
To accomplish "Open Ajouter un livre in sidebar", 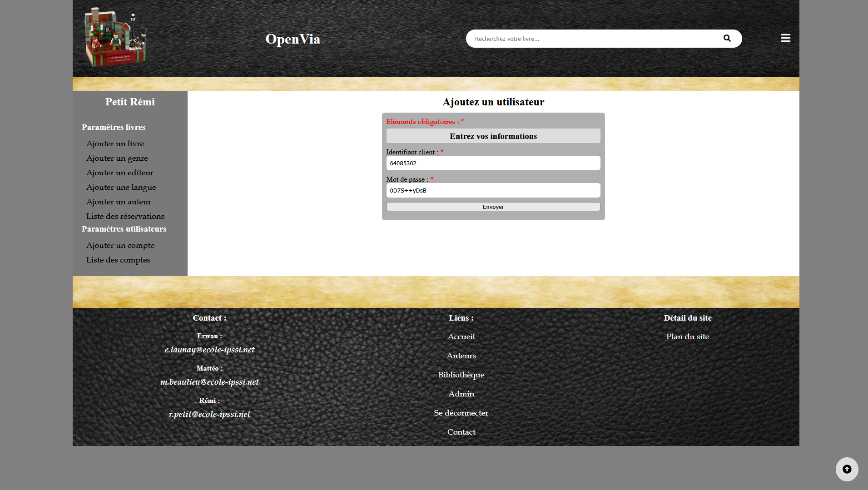I will (115, 144).
